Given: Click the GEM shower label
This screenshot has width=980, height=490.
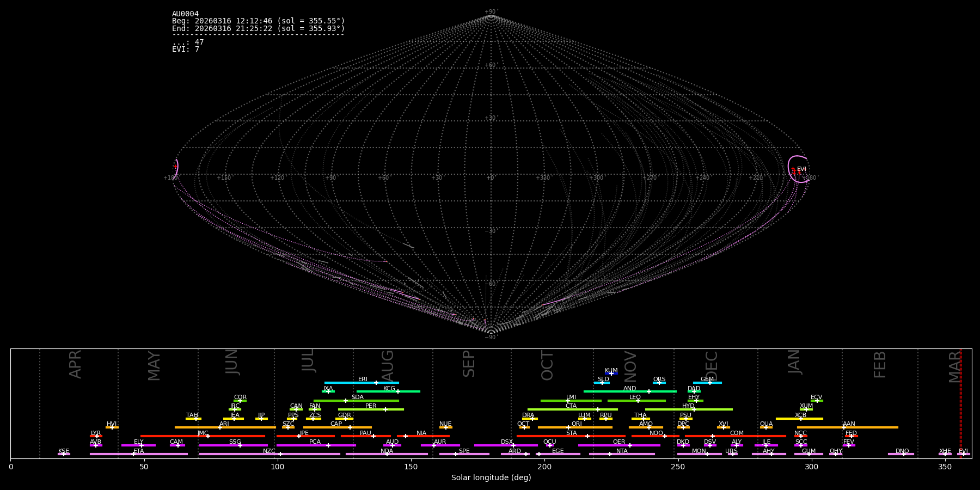Looking at the screenshot, I should pyautogui.click(x=707, y=379).
